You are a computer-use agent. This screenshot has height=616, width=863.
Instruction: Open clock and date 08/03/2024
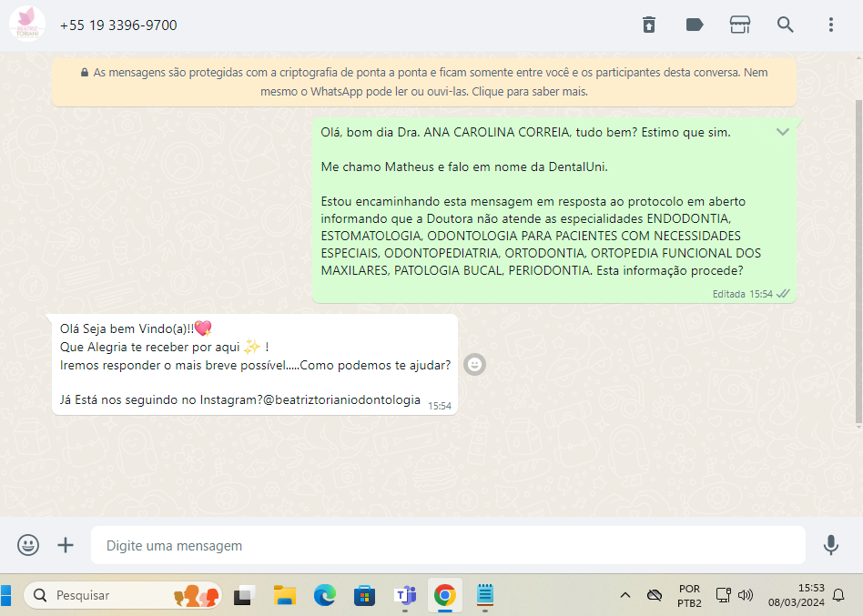[797, 595]
